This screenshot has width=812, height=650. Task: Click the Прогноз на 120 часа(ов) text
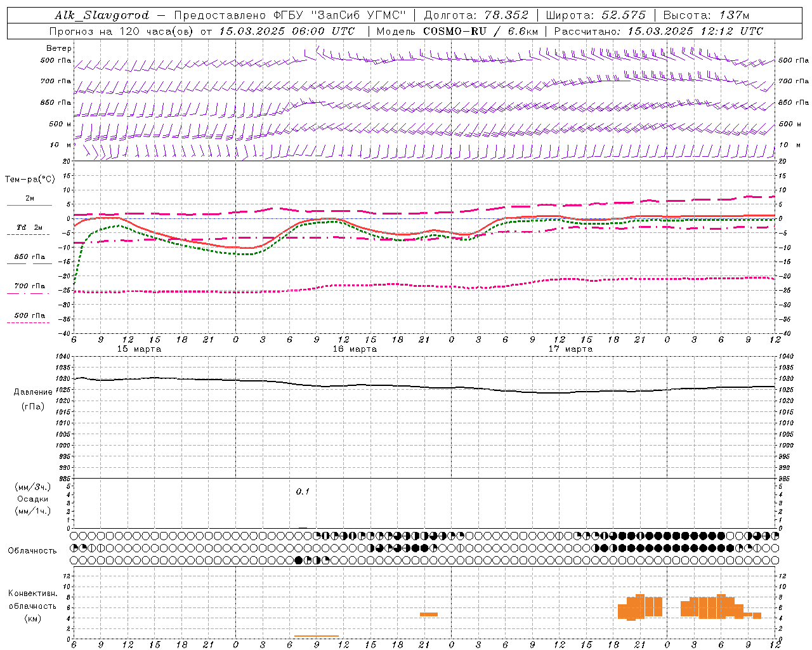coord(122,31)
